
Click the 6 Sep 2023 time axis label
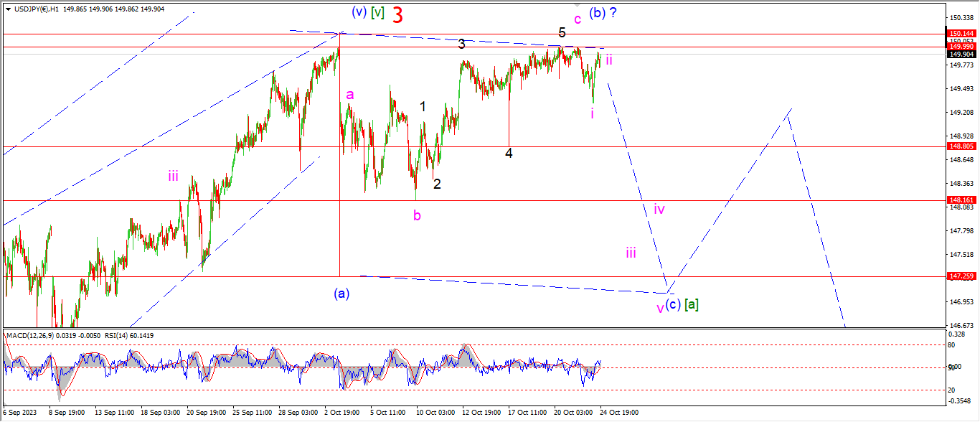tap(19, 413)
